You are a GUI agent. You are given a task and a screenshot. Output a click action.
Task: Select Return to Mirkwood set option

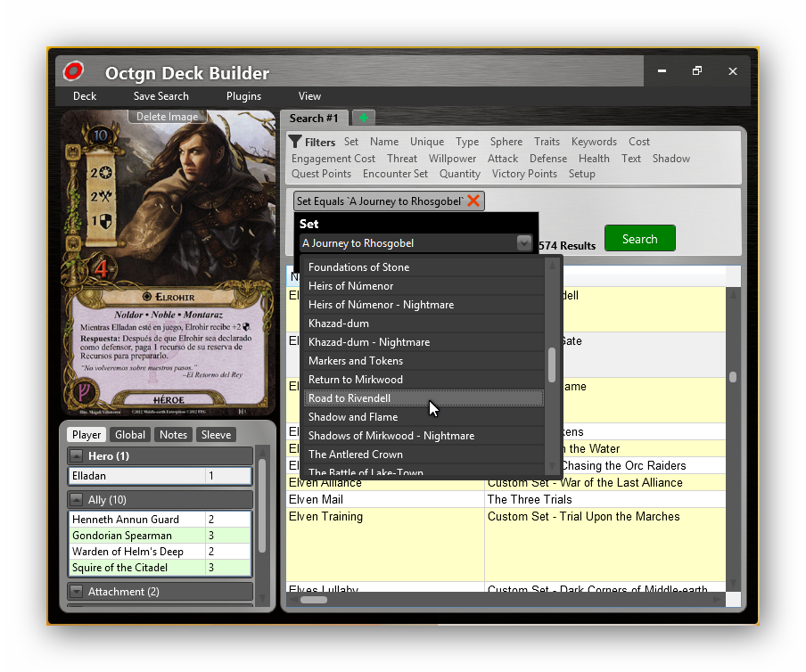pos(424,379)
